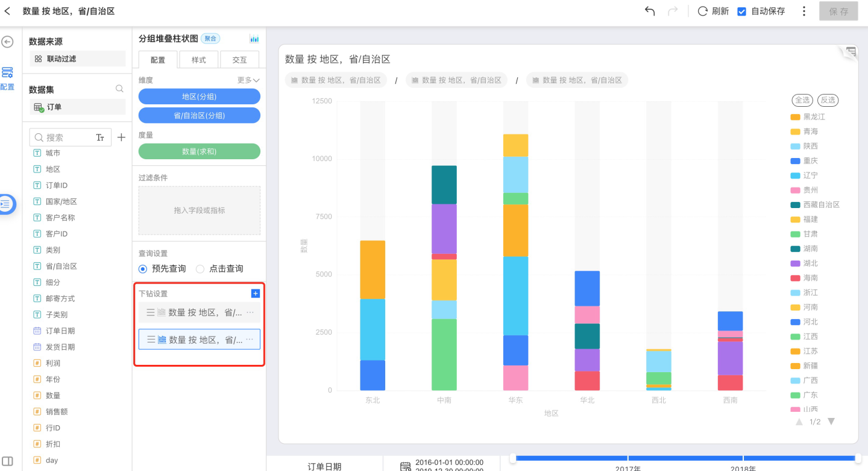868x471 pixels.
Task: Switch to the 交互 tab
Action: point(239,60)
